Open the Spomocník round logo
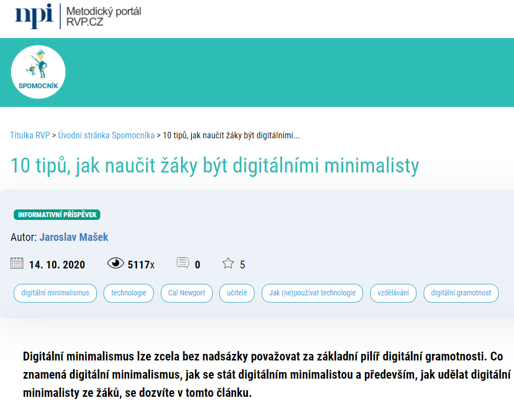The image size is (514, 420). [38, 72]
